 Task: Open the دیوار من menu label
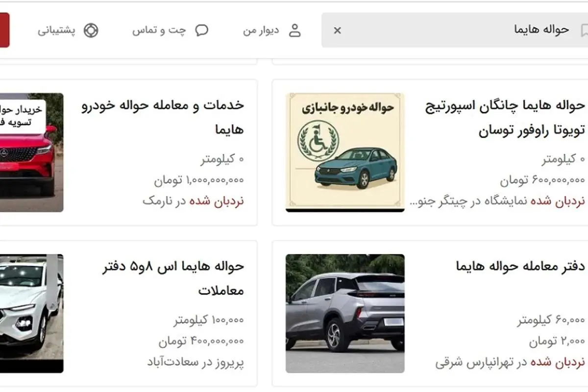(261, 30)
